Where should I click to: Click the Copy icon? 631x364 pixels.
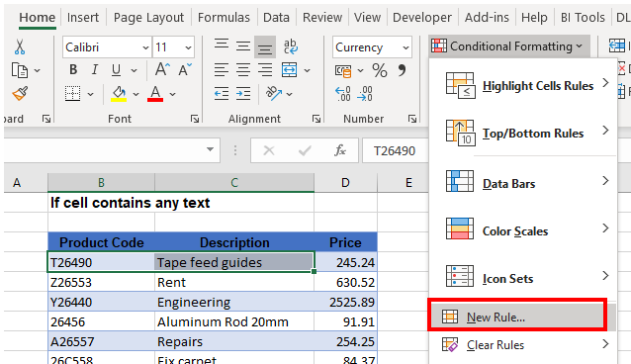[x=20, y=70]
